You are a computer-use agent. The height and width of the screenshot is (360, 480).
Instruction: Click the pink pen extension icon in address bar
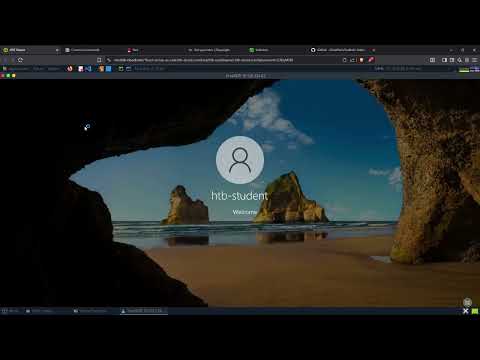pyautogui.click(x=371, y=60)
